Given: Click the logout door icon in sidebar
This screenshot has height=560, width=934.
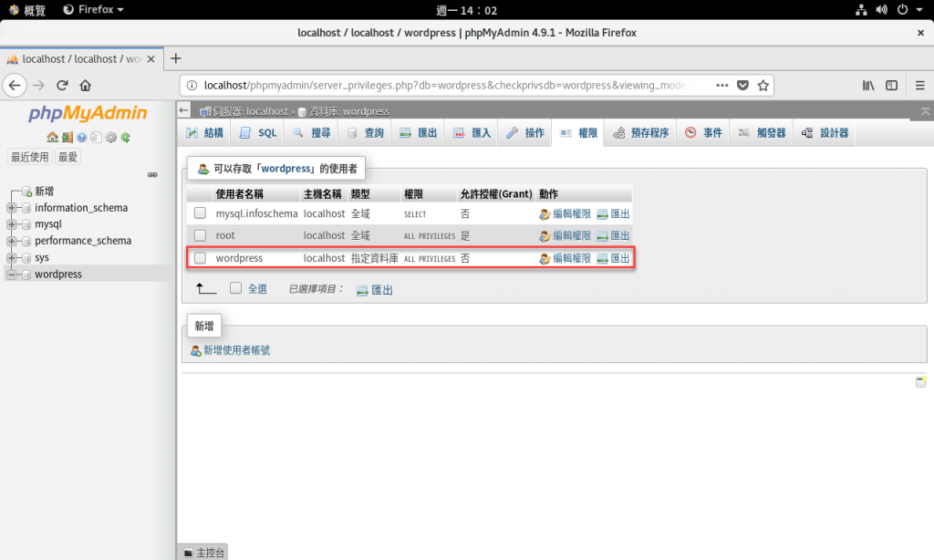Looking at the screenshot, I should click(x=67, y=138).
